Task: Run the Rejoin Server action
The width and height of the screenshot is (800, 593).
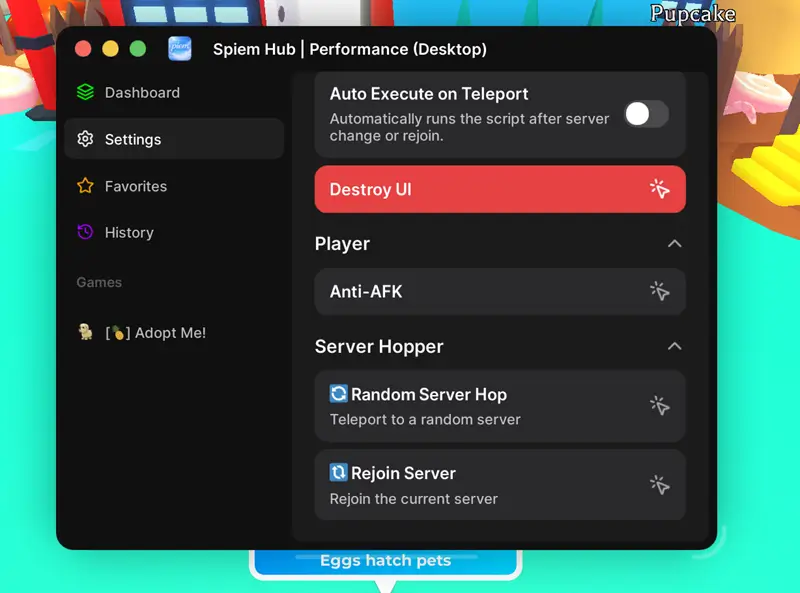Action: (x=500, y=484)
